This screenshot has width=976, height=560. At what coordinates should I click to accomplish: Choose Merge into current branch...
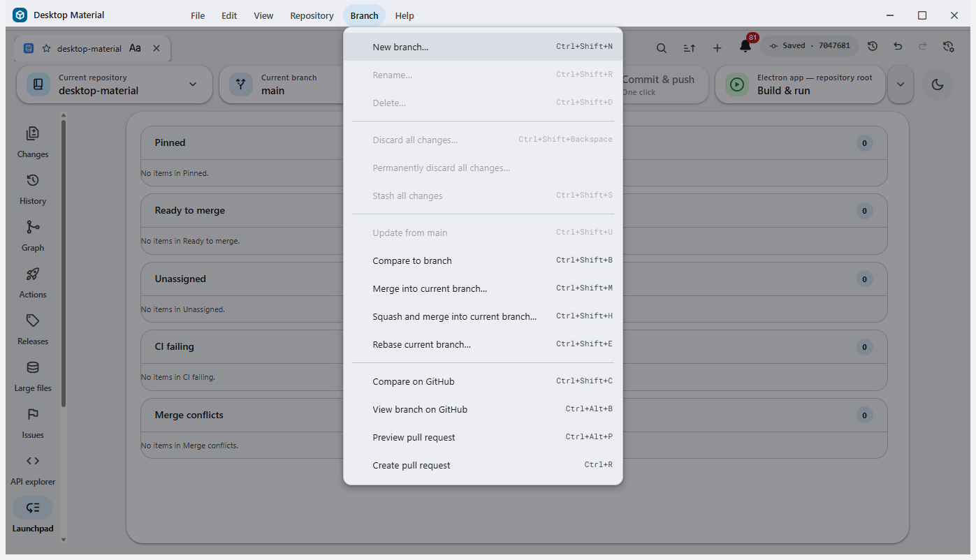click(x=483, y=288)
